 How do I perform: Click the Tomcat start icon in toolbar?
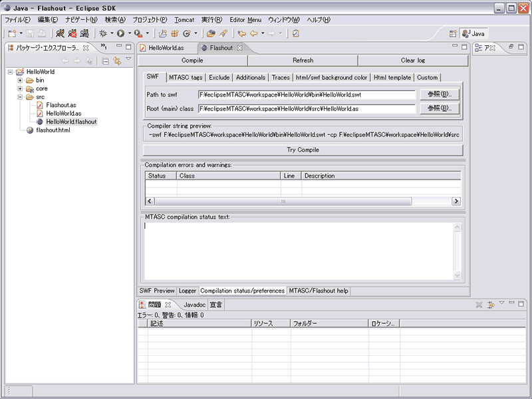(61, 33)
